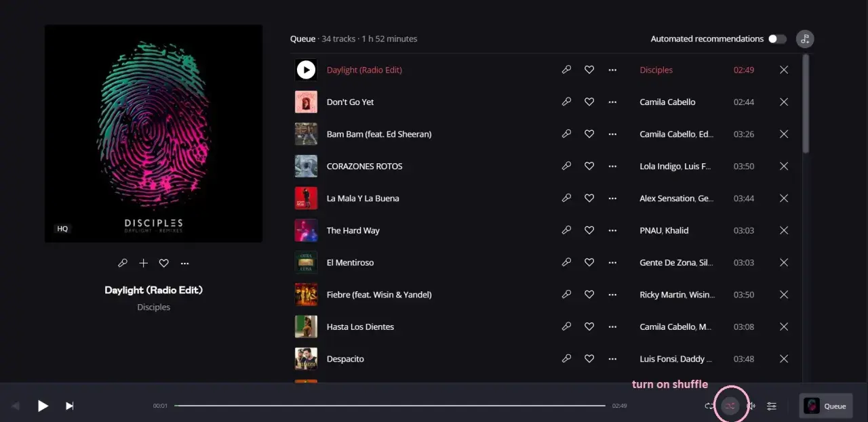Remove La Mala Y La Buena from queue
This screenshot has width=868, height=422.
click(x=784, y=198)
